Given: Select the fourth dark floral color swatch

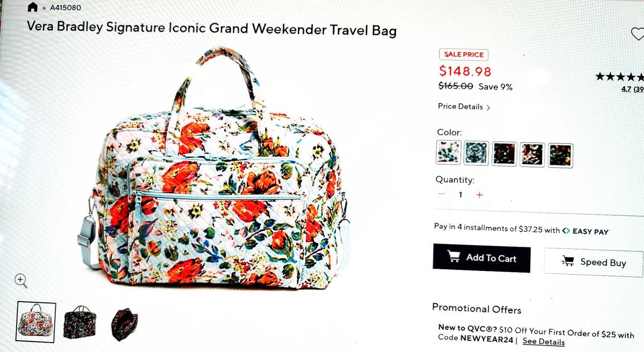Looking at the screenshot, I should click(x=533, y=155).
